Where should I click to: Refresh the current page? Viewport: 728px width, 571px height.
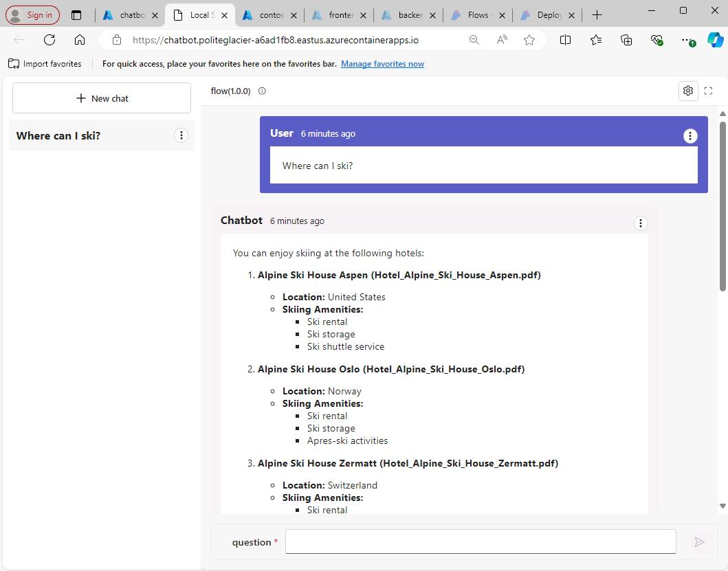[x=49, y=40]
